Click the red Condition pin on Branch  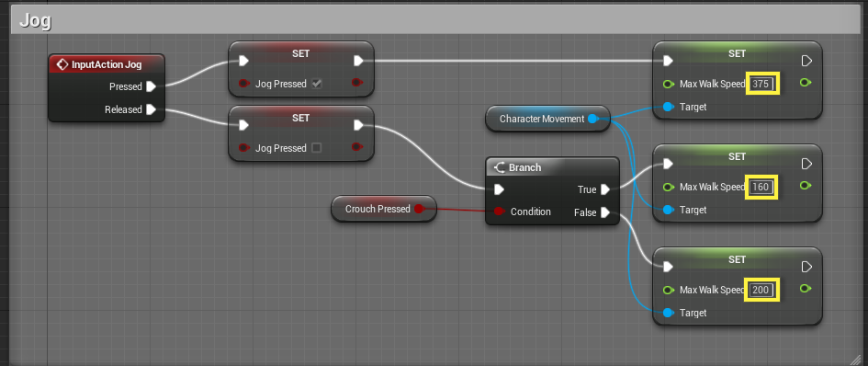tap(499, 212)
